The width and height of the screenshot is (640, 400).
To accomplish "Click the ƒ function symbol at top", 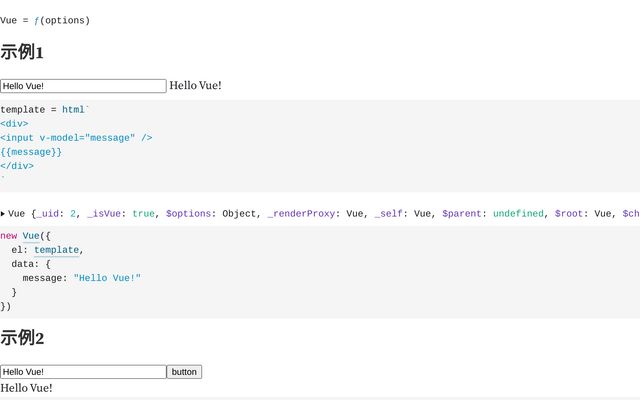I will 36,20.
